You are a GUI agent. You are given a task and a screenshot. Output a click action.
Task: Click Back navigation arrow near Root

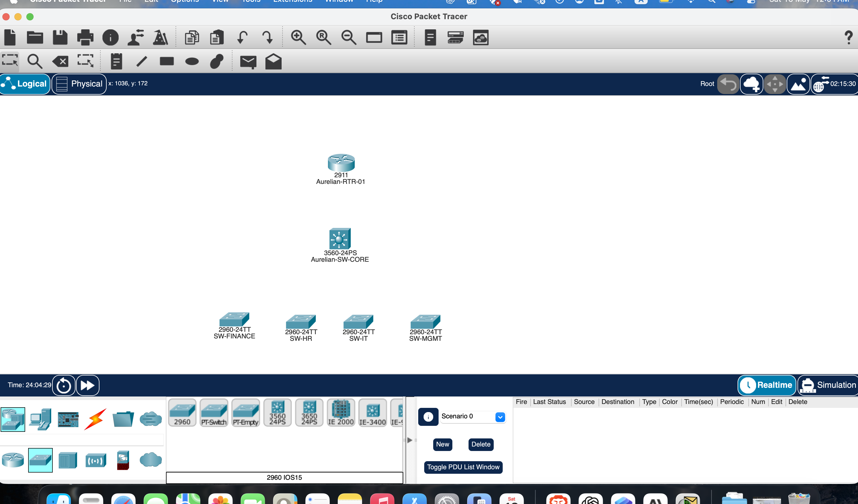[x=728, y=84]
